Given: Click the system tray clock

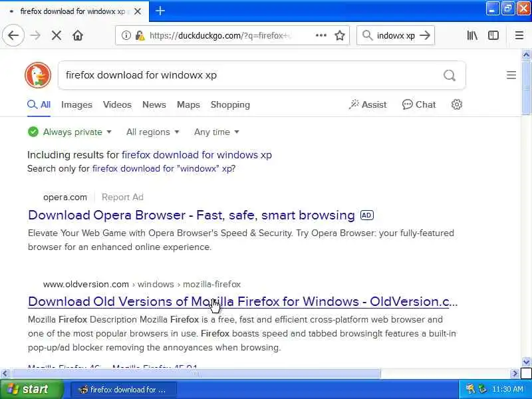Looking at the screenshot, I should 507,389.
